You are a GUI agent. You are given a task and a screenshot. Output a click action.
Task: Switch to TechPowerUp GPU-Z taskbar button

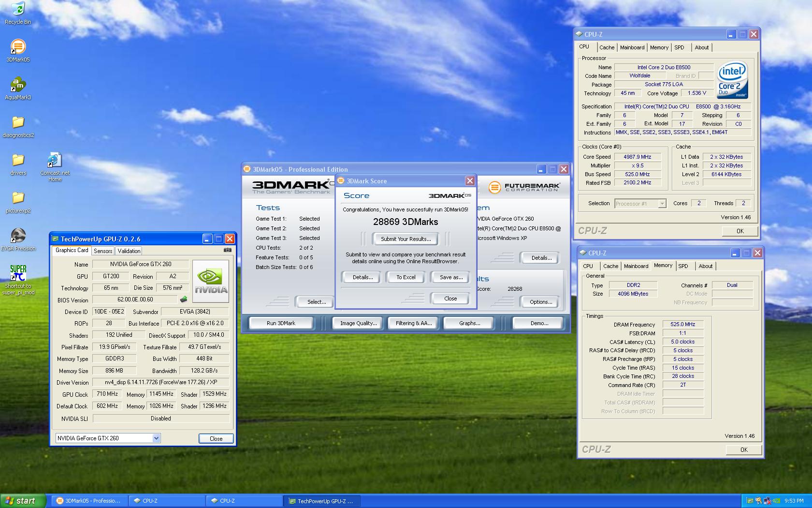click(322, 501)
